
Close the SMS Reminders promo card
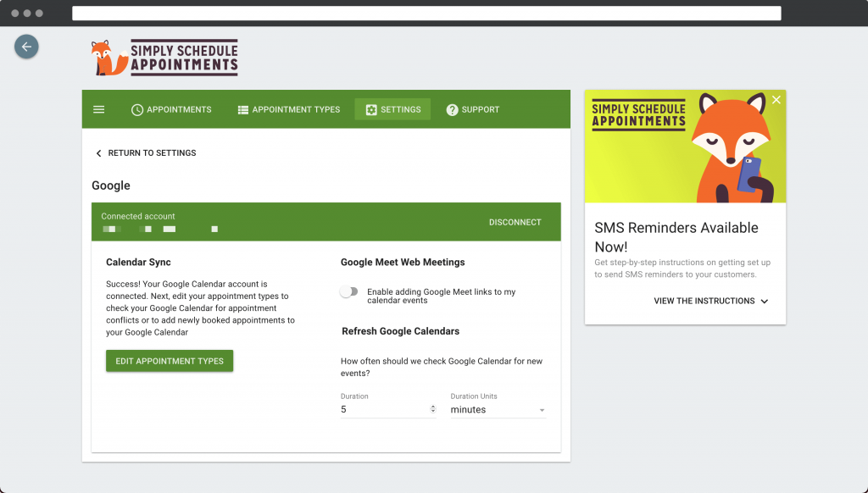[776, 100]
